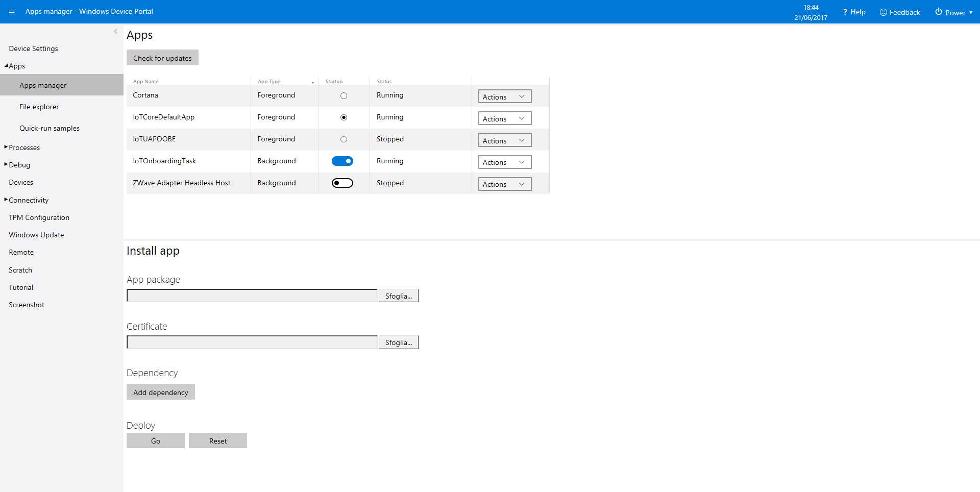Open Screenshot page
The width and height of the screenshot is (980, 492).
[x=27, y=305]
